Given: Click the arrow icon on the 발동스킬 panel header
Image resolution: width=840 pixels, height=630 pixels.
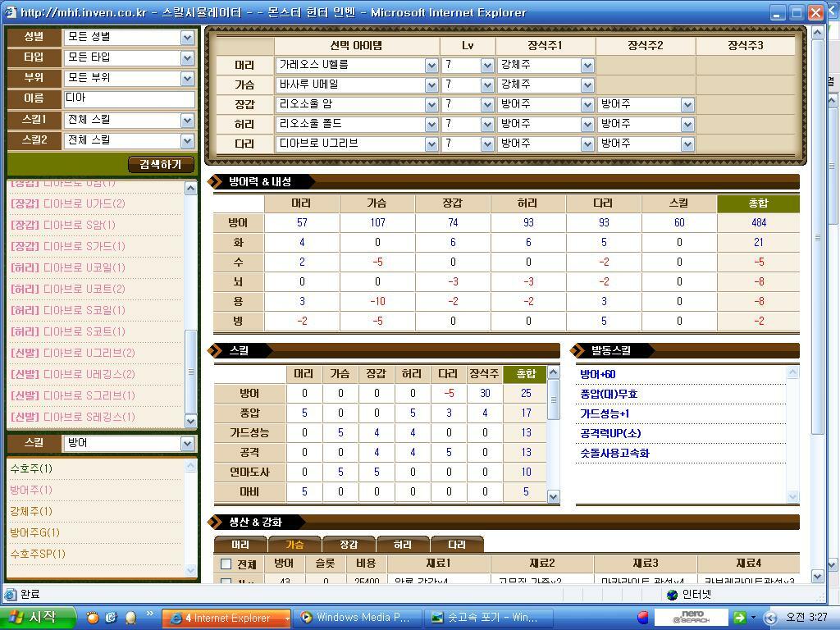Looking at the screenshot, I should point(577,349).
